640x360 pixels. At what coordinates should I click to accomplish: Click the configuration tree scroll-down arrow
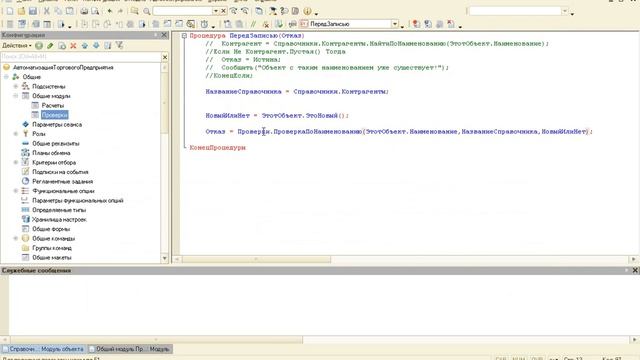click(164, 258)
